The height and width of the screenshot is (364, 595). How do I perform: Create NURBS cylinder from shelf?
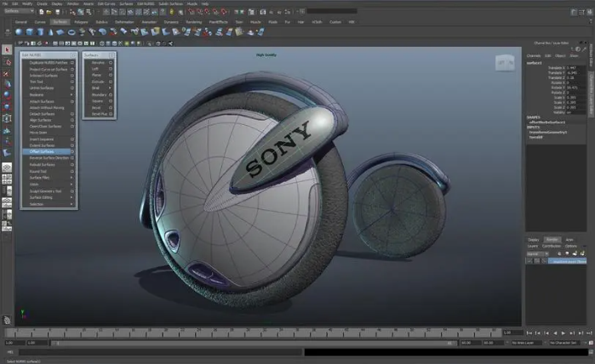(40, 32)
